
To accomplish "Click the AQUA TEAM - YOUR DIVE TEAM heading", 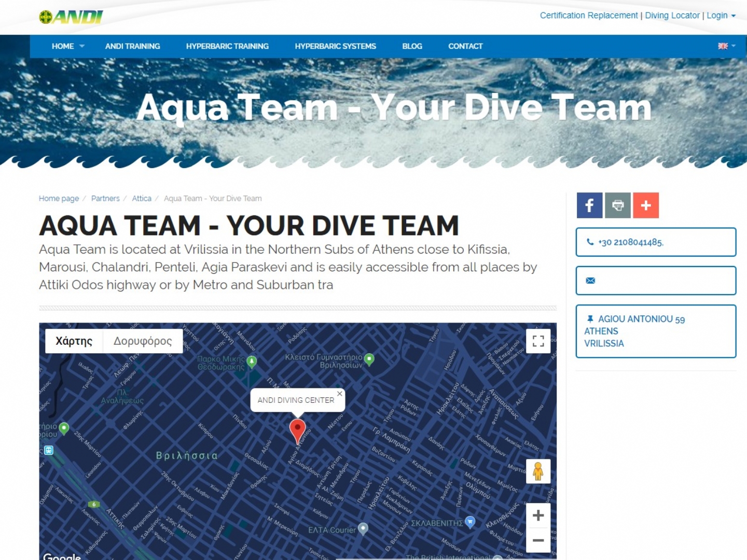I will pyautogui.click(x=249, y=226).
